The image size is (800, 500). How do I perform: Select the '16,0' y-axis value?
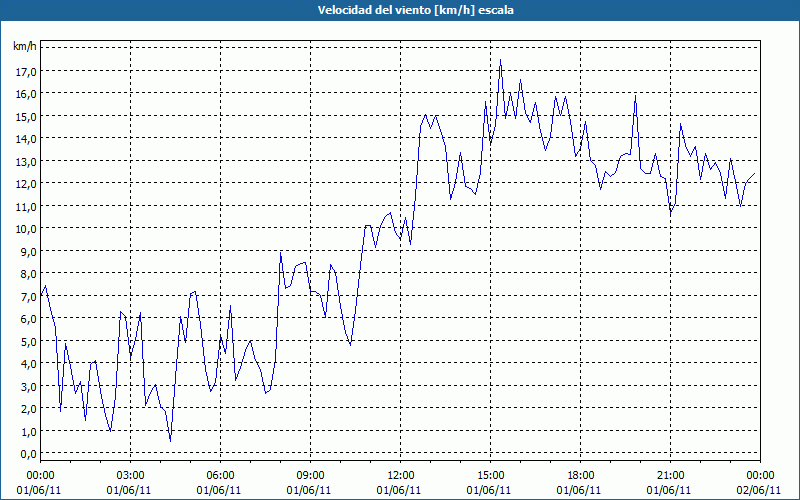[26, 94]
